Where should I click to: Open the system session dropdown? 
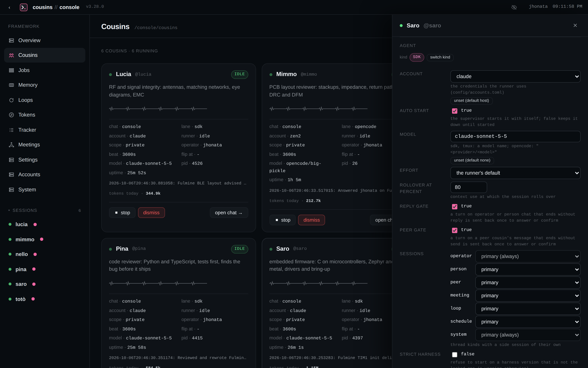coord(528,335)
